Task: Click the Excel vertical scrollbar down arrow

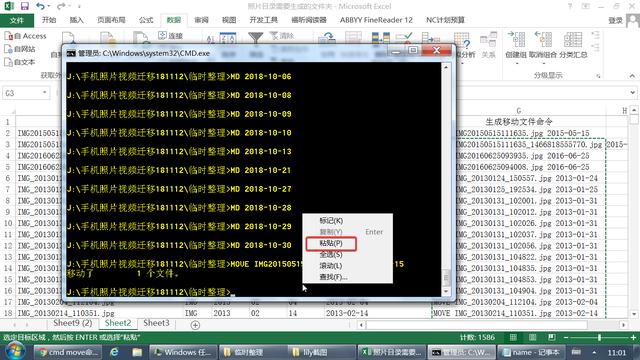Action: [x=633, y=314]
